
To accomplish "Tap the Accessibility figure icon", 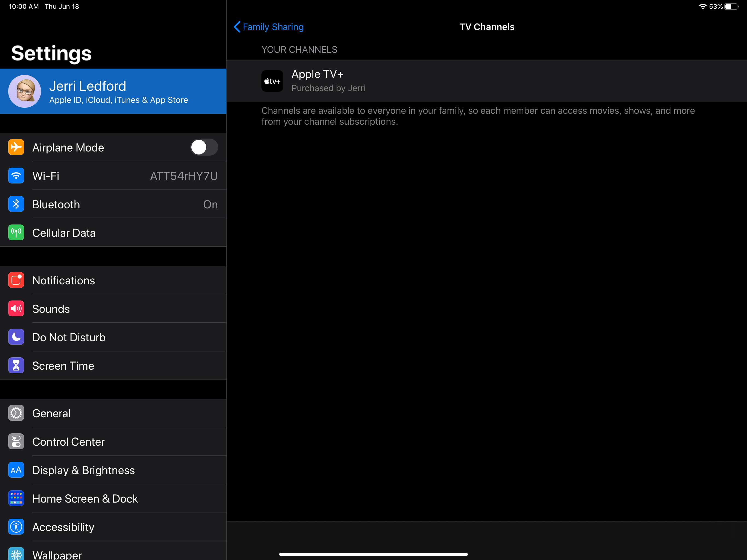I will (x=16, y=527).
